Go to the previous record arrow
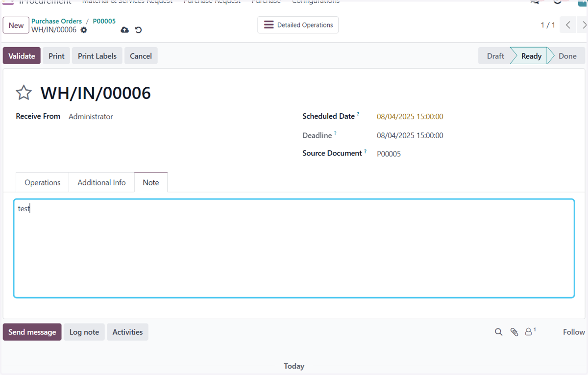The image size is (588, 375). 568,25
